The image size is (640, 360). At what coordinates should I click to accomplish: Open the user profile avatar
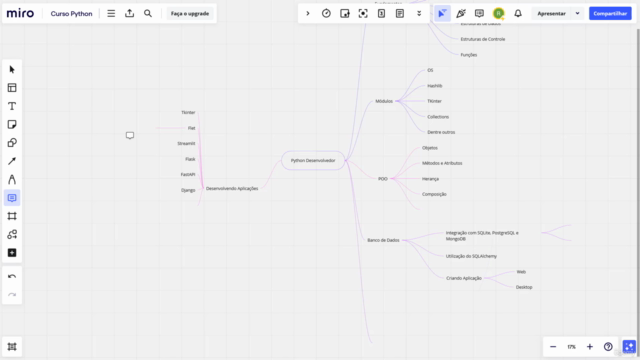[498, 13]
